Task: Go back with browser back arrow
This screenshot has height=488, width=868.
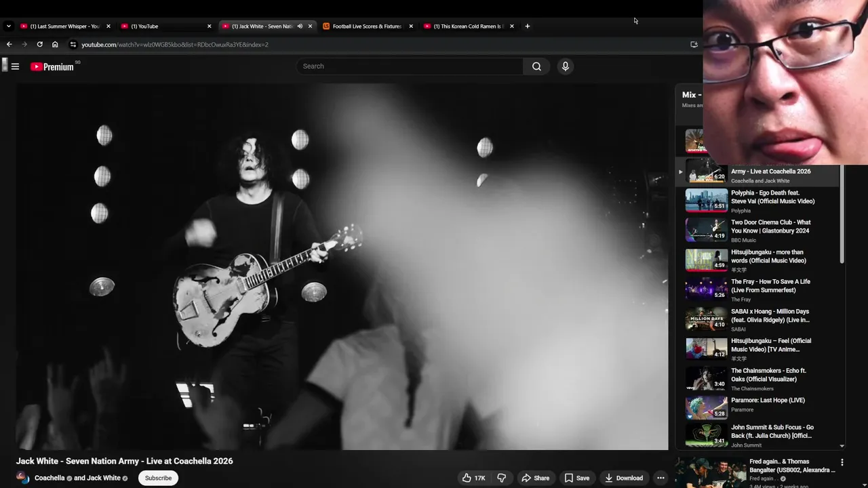Action: coord(9,44)
